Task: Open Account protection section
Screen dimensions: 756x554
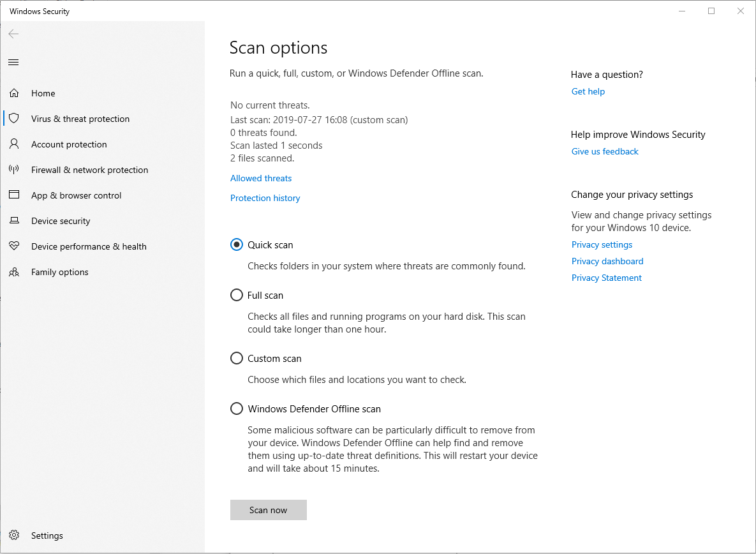Action: [x=69, y=145]
